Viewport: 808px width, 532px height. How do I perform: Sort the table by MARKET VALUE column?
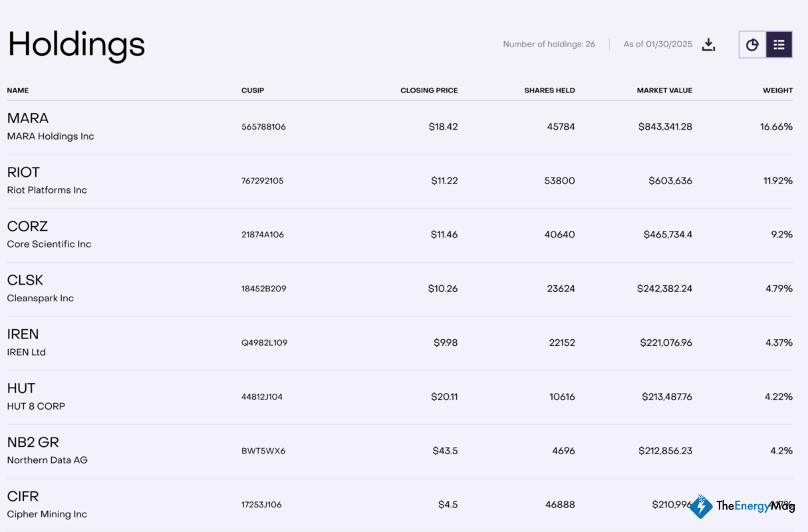pos(664,90)
